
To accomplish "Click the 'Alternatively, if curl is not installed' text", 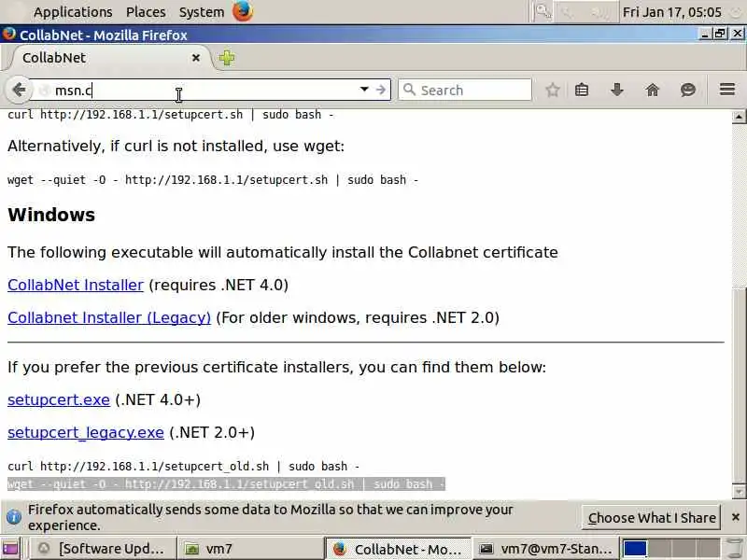I will pos(176,146).
